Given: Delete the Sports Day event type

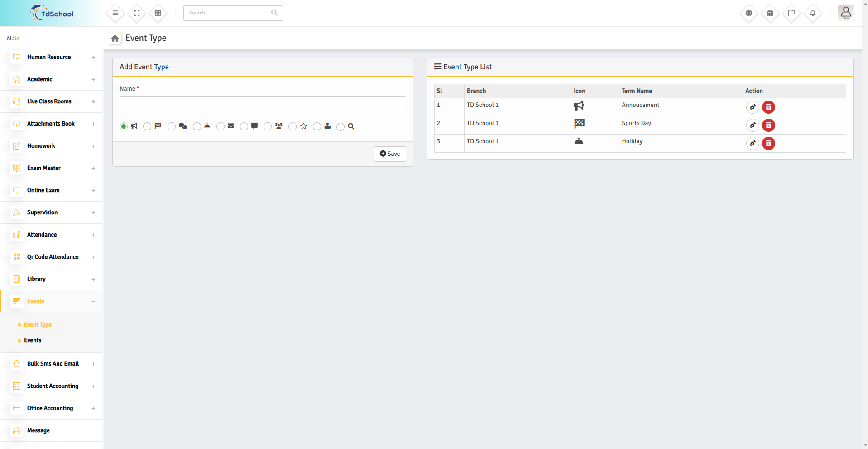Looking at the screenshot, I should (x=768, y=126).
